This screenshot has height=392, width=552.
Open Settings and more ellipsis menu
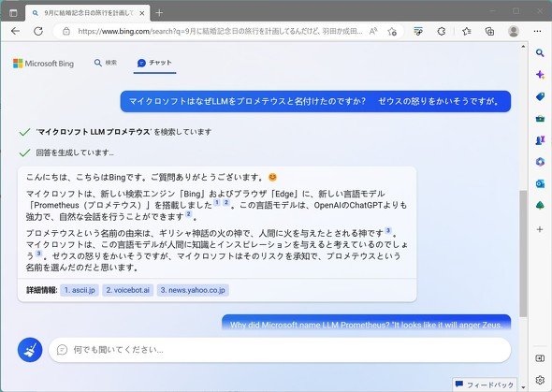click(x=537, y=31)
